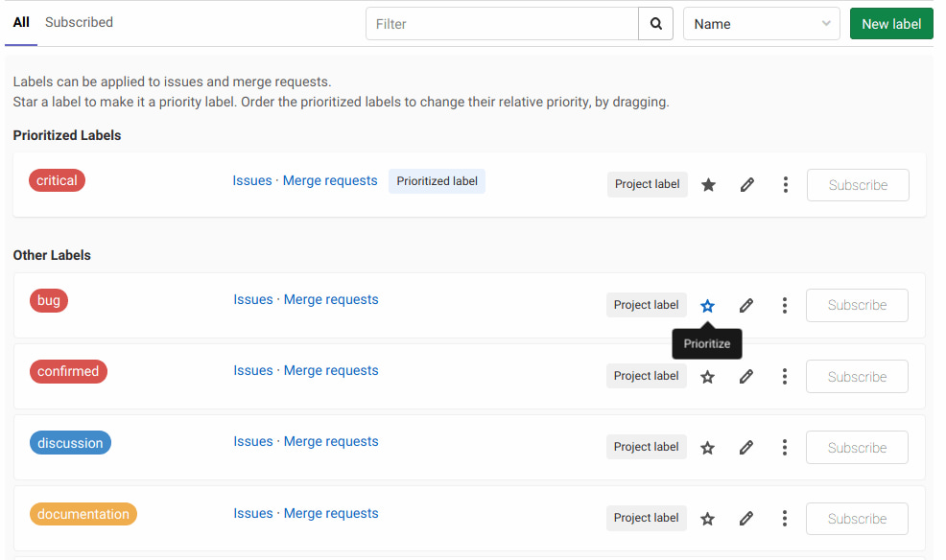Image resolution: width=946 pixels, height=560 pixels.
Task: Select the All labels tab
Action: pos(20,21)
